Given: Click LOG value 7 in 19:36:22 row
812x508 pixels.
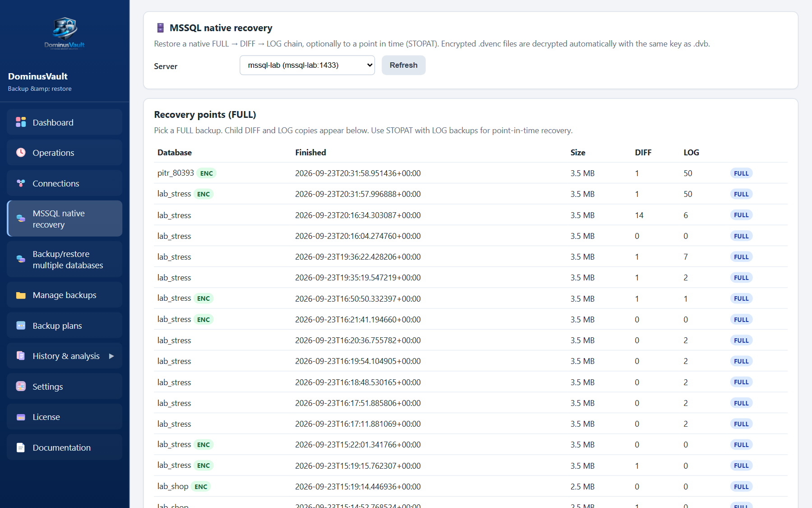Looking at the screenshot, I should 686,257.
